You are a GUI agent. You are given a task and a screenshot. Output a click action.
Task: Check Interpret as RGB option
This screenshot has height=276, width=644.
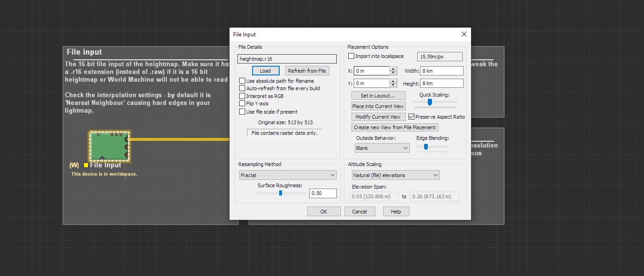(242, 96)
